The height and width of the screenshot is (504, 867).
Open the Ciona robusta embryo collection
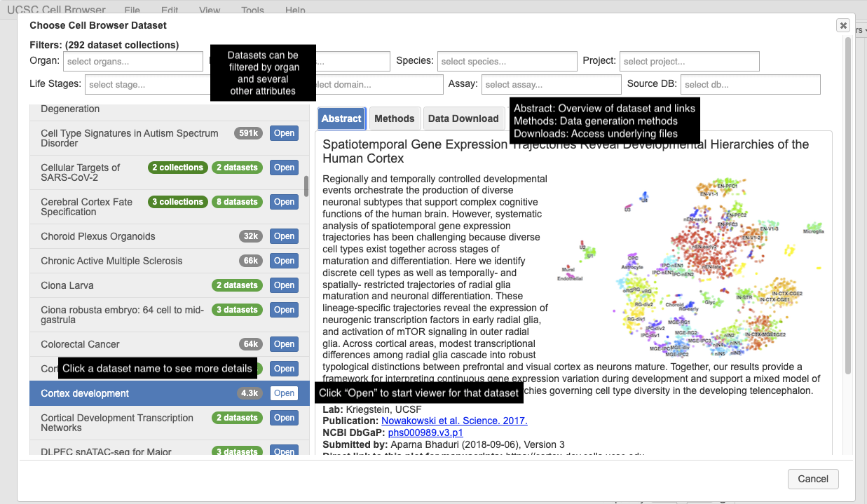[284, 310]
